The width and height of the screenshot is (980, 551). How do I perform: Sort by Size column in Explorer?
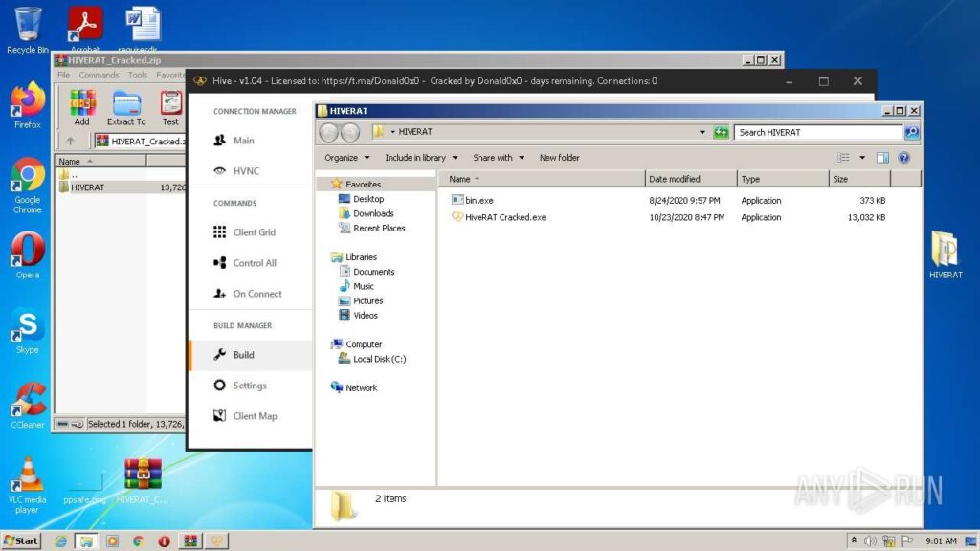click(859, 179)
